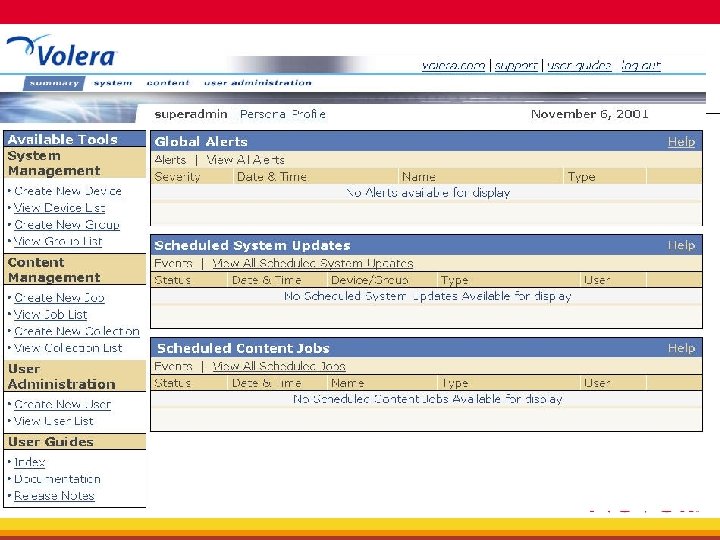Click View All Alerts

tap(245, 160)
